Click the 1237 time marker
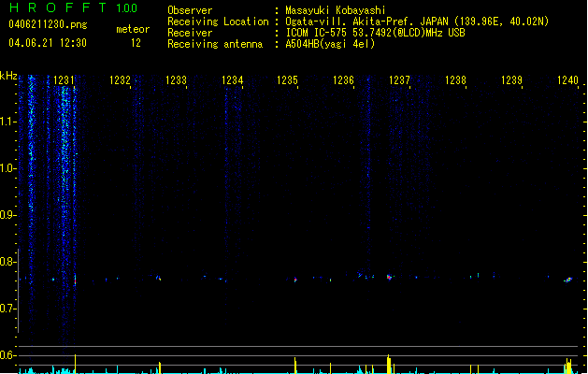Viewport: 588px width, 374px height. click(x=399, y=80)
